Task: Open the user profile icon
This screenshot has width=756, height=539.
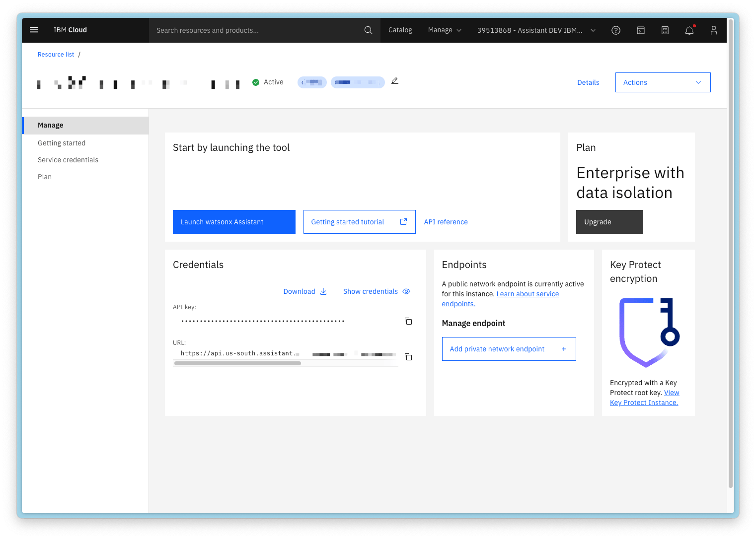Action: 714,30
